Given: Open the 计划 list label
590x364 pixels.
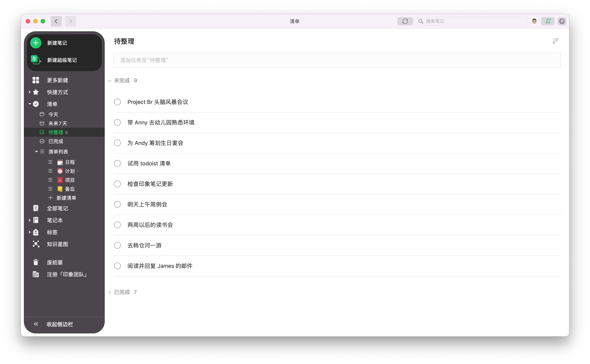Looking at the screenshot, I should coord(70,171).
